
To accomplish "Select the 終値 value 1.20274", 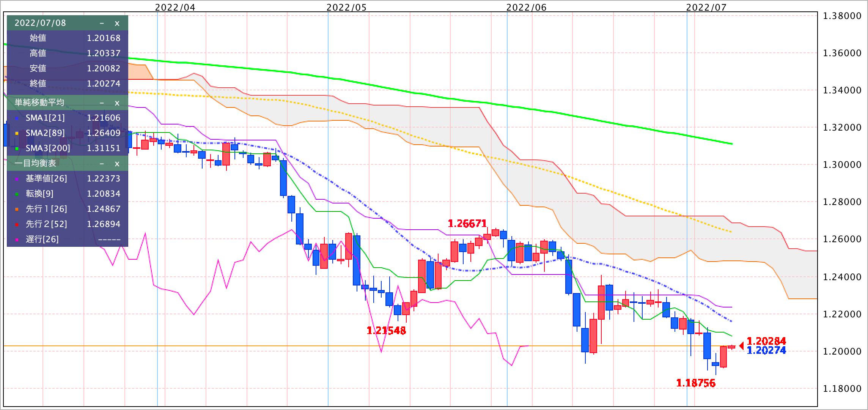I will (104, 84).
